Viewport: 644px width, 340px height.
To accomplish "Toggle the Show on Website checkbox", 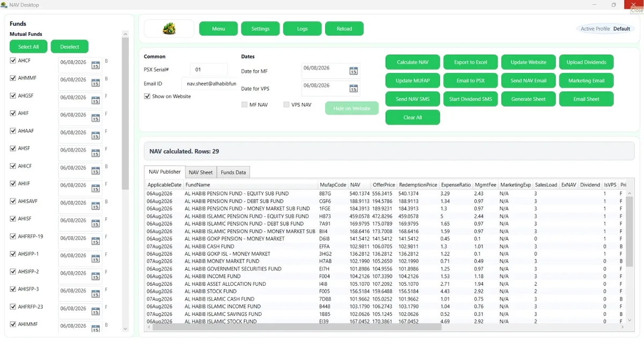I will [x=147, y=97].
